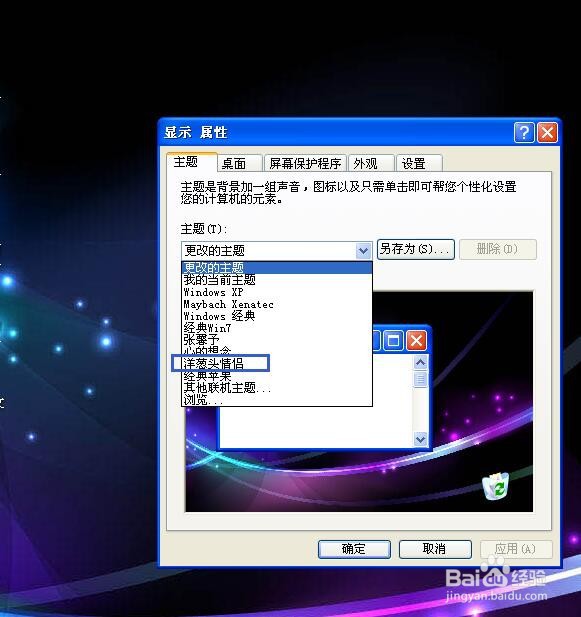Collapse the 主题 dropdown arrow
The height and width of the screenshot is (617, 581).
pos(363,251)
